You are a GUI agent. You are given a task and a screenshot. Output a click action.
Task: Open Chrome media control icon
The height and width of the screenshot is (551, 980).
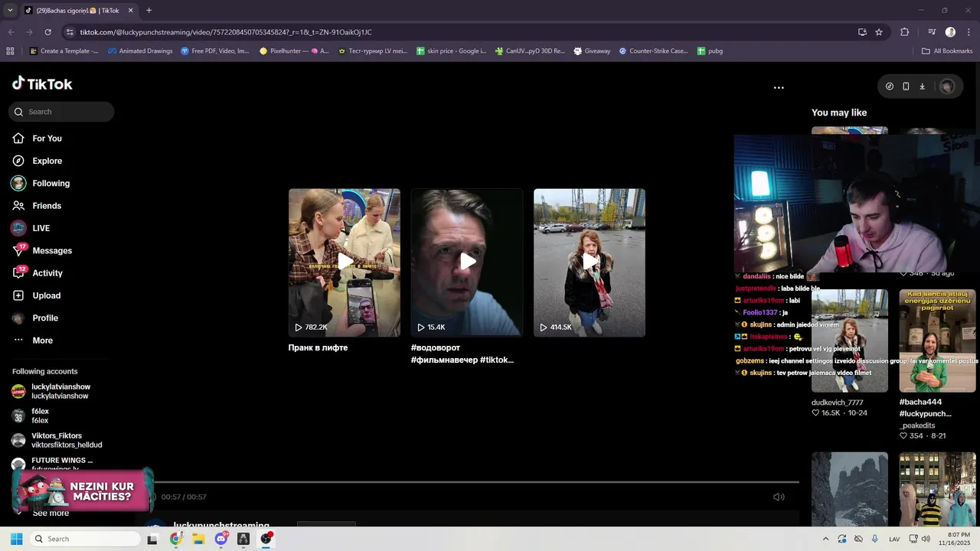tap(932, 32)
